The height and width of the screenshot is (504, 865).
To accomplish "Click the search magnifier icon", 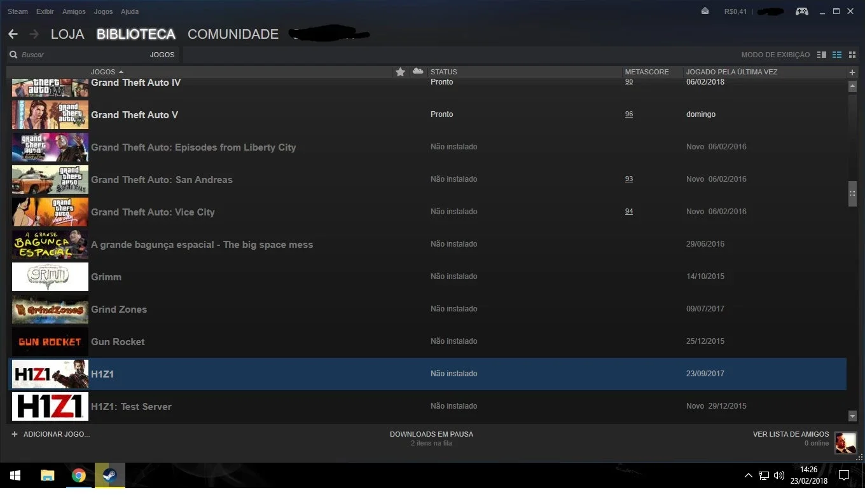I will pos(13,55).
